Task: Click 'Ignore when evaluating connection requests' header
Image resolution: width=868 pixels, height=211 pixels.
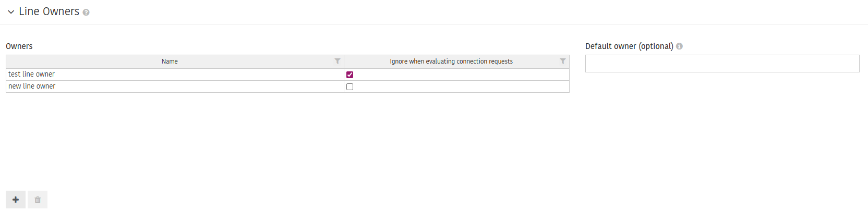Action: (x=451, y=61)
